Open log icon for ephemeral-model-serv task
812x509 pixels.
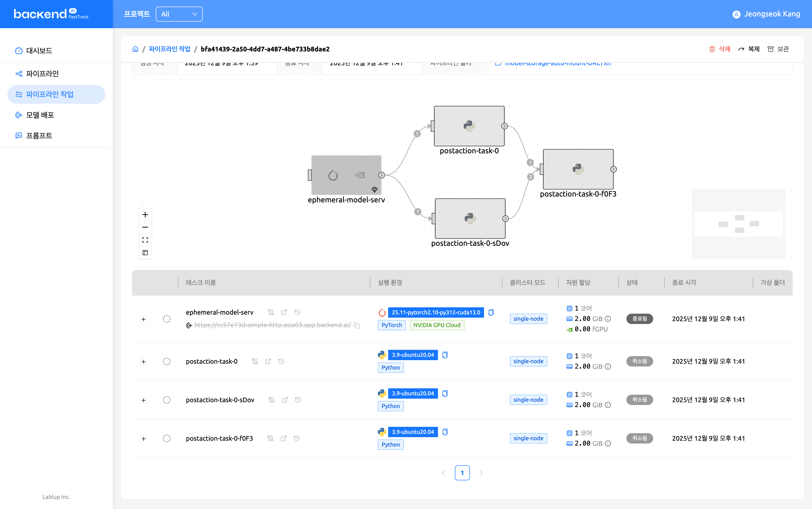point(271,312)
